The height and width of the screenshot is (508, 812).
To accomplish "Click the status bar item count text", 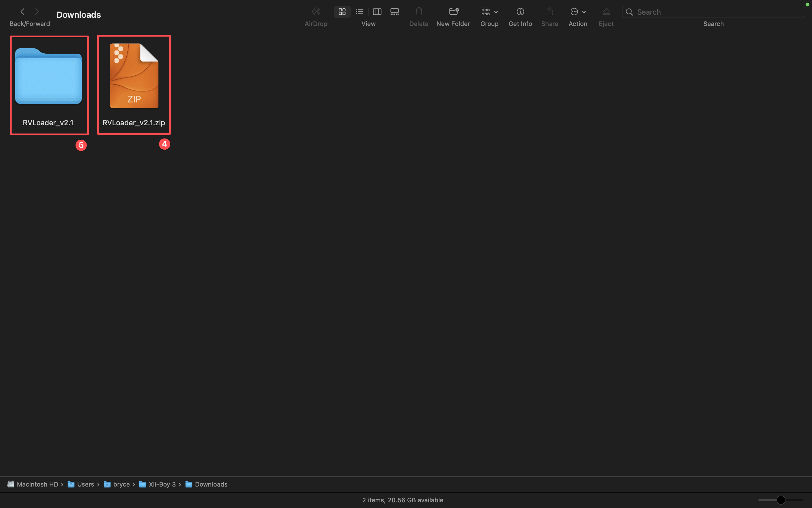I will click(x=403, y=500).
